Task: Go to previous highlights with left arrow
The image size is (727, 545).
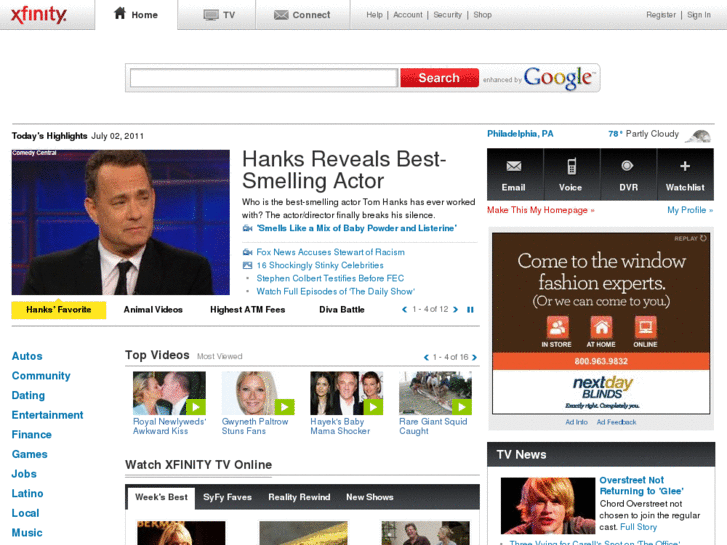Action: 404,309
